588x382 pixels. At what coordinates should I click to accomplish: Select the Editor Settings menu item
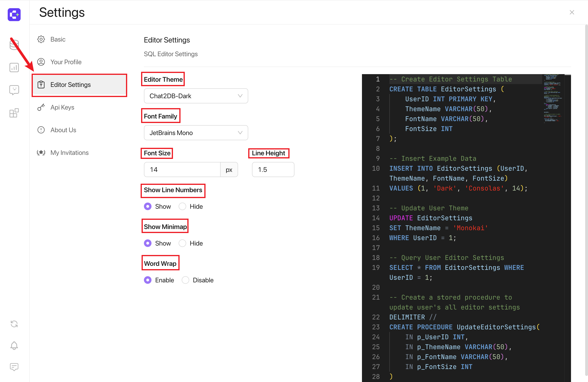79,85
